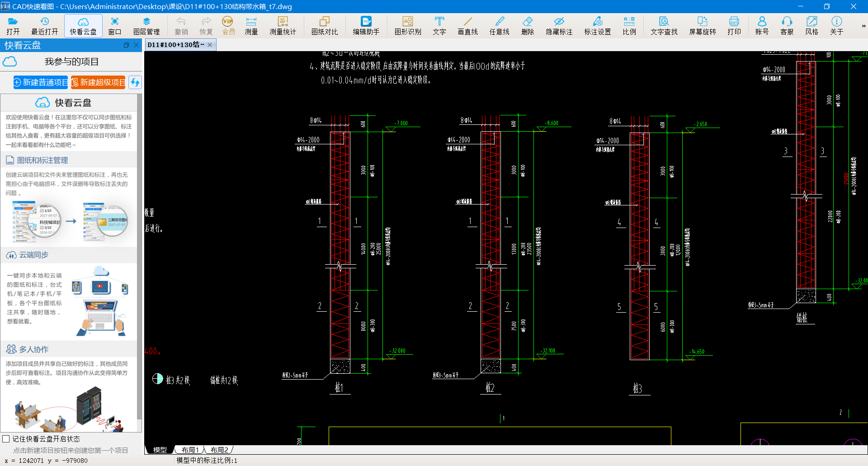Screen dimensions: 868x466
Task: Click the 云端同步 section heading
Action: tap(33, 255)
